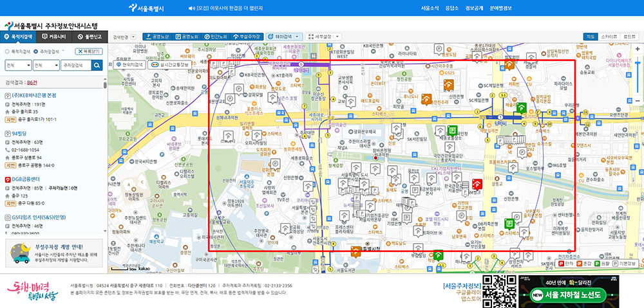Click the 현위치검색 button

(130, 64)
